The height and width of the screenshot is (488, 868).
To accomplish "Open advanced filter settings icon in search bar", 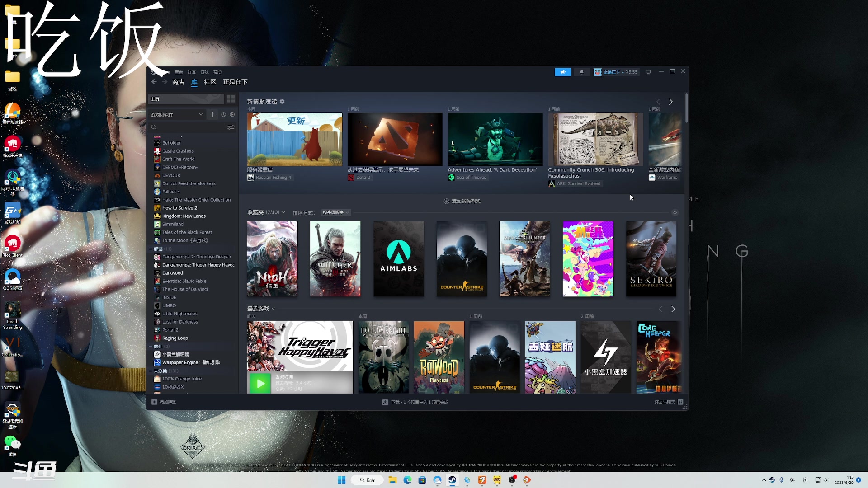I will pos(231,127).
